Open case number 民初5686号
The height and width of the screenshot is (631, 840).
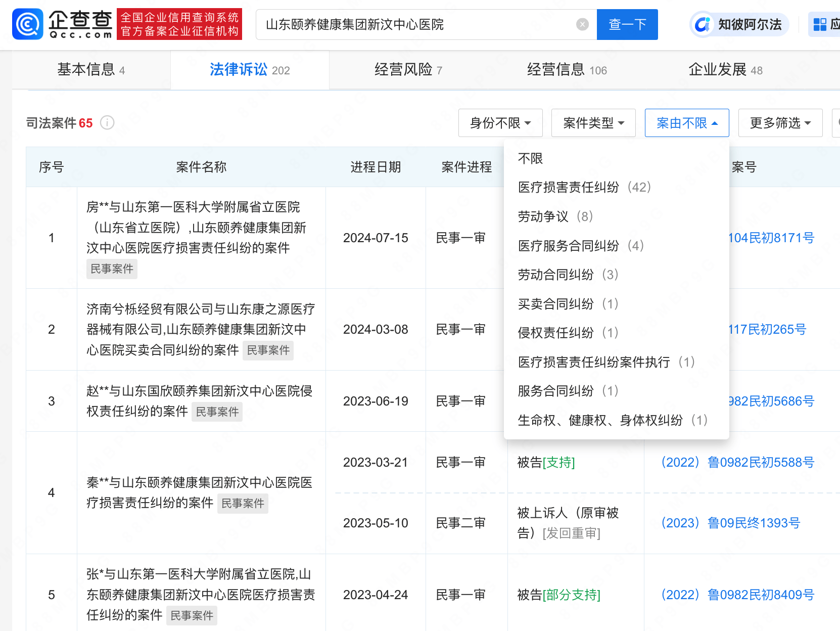click(772, 401)
